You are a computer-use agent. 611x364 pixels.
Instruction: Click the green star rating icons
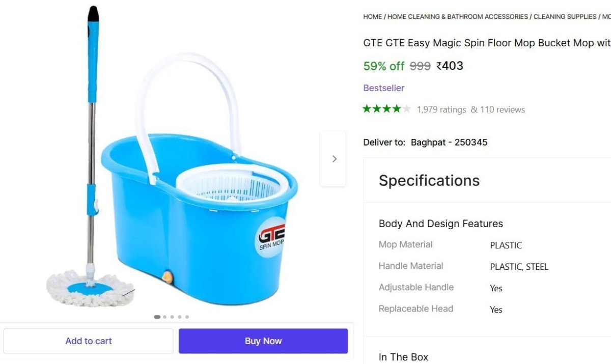click(386, 108)
